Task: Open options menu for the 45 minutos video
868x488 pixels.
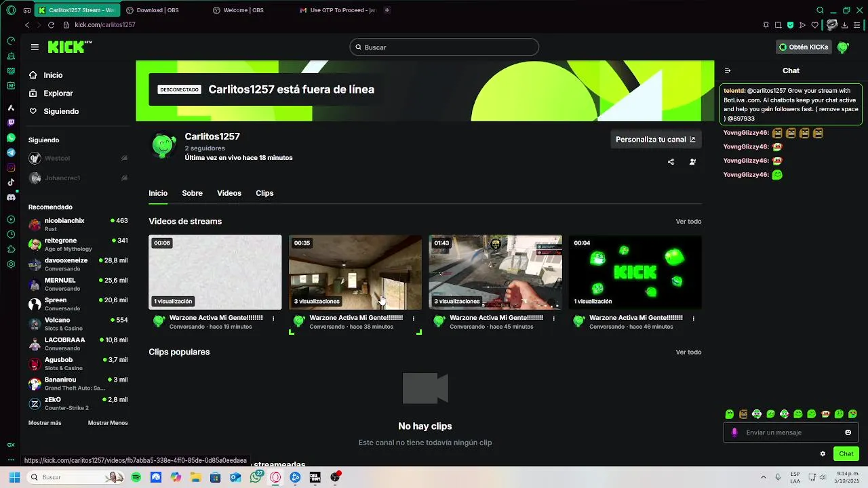Action: coord(553,318)
